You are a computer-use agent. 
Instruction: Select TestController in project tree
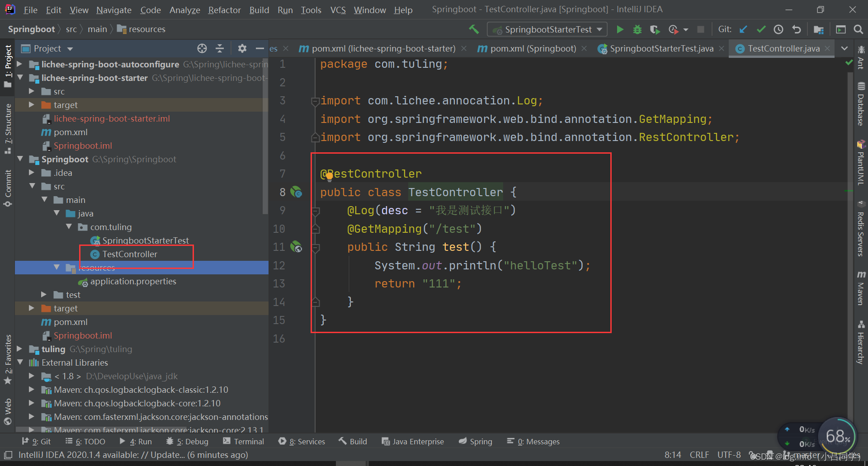coord(129,254)
